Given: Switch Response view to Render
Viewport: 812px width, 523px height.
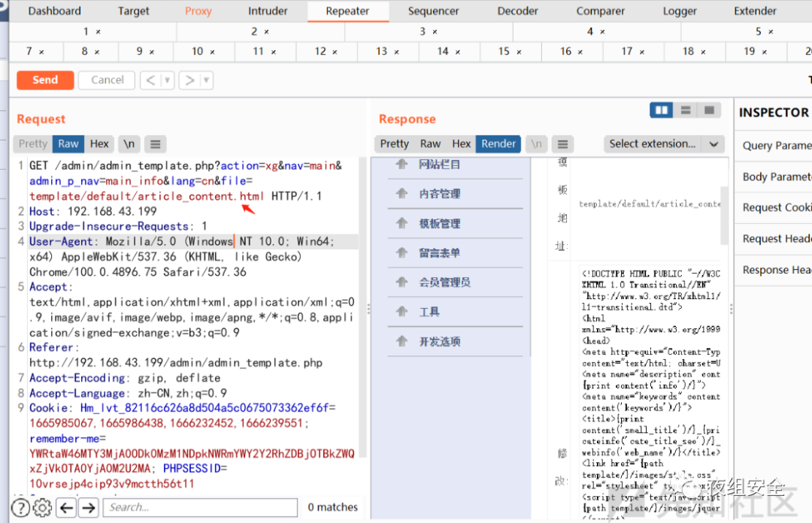Looking at the screenshot, I should coord(498,144).
